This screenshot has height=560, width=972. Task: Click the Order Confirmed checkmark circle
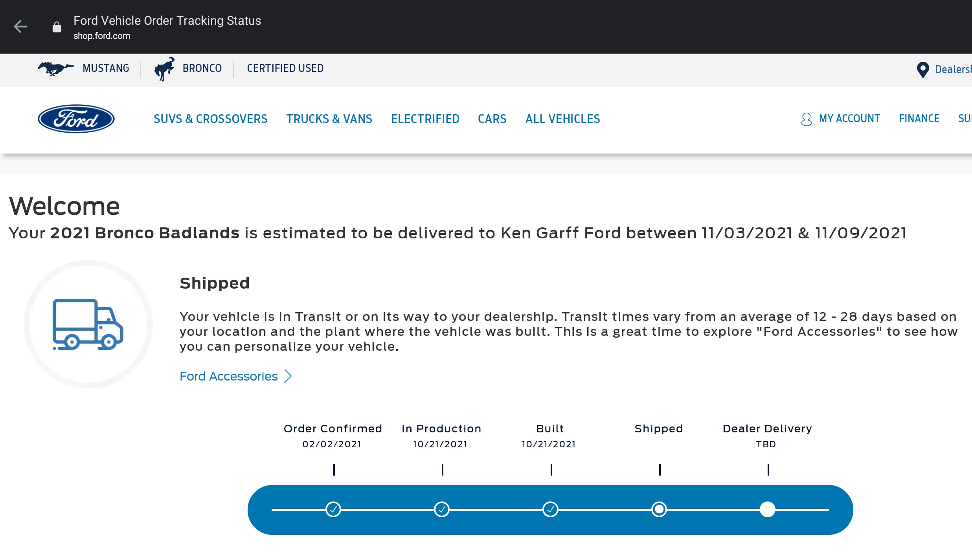coord(333,509)
